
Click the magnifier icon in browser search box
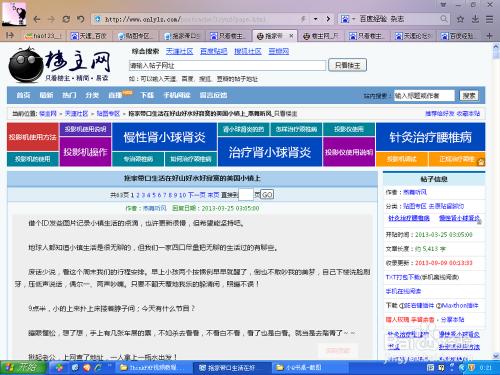pyautogui.click(x=444, y=19)
